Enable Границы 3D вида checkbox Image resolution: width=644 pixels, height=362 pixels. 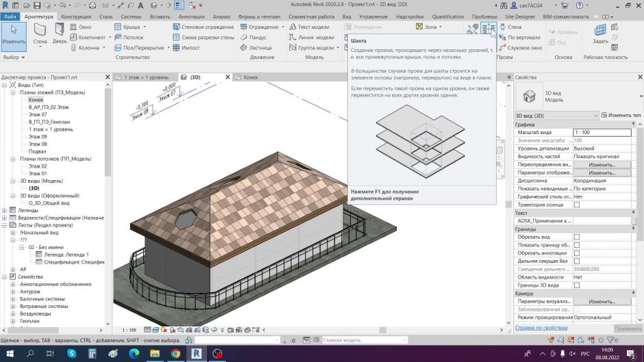pyautogui.click(x=577, y=285)
